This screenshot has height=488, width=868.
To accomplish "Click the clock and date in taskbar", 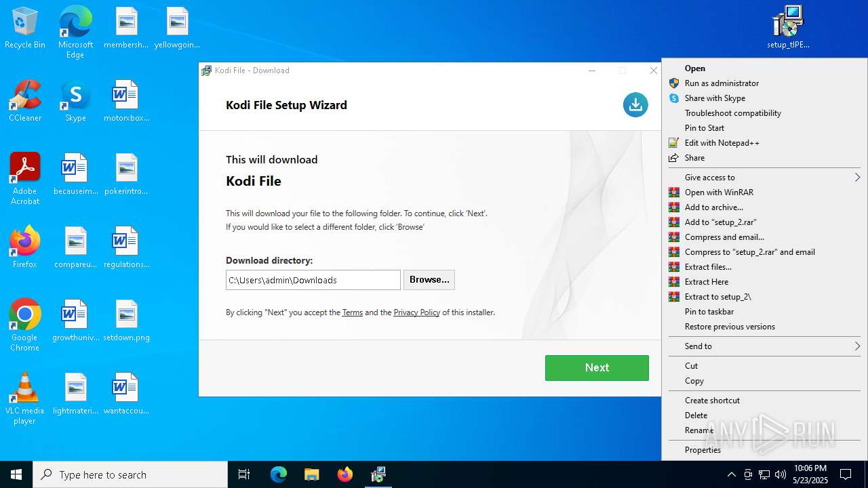I will [810, 474].
